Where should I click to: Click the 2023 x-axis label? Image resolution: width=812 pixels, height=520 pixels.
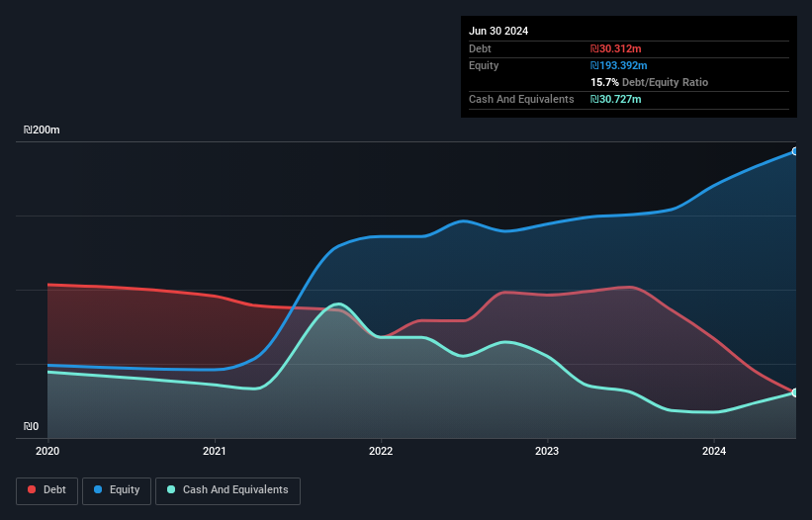(x=547, y=451)
